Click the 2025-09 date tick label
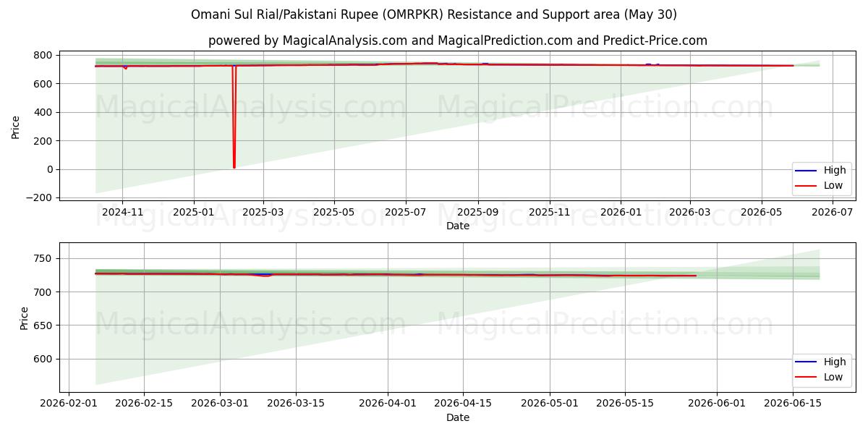The height and width of the screenshot is (434, 868). tap(477, 212)
